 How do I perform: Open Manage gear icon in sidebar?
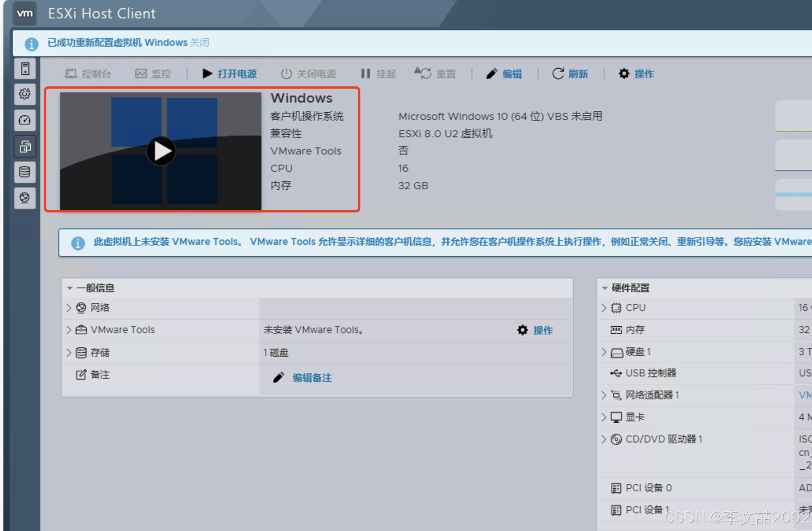click(25, 94)
